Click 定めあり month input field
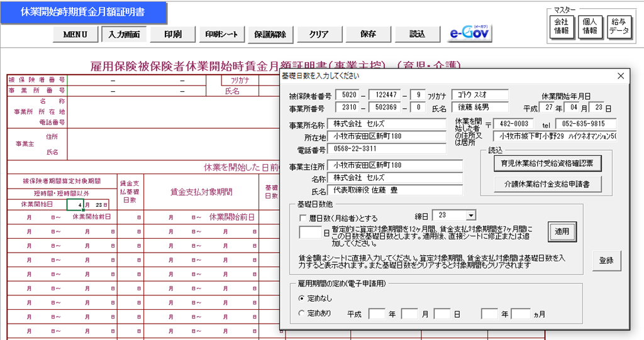This screenshot has width=644, height=340. coord(409,314)
